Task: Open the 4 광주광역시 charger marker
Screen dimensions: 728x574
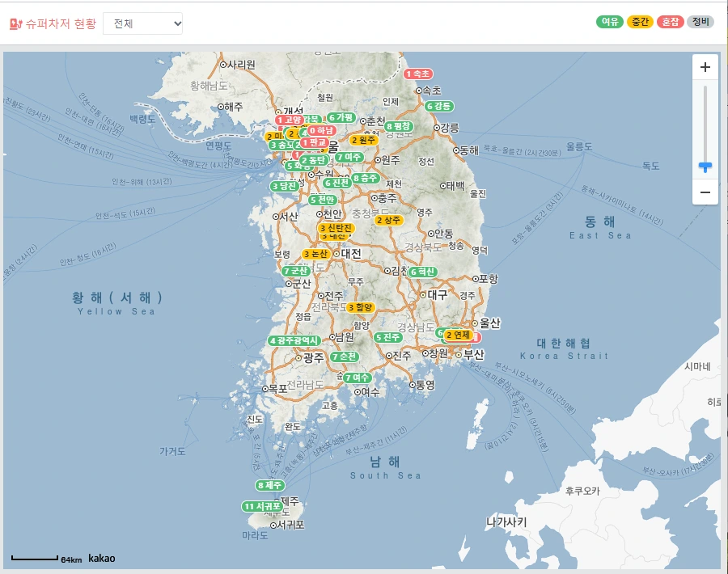Action: tap(294, 340)
